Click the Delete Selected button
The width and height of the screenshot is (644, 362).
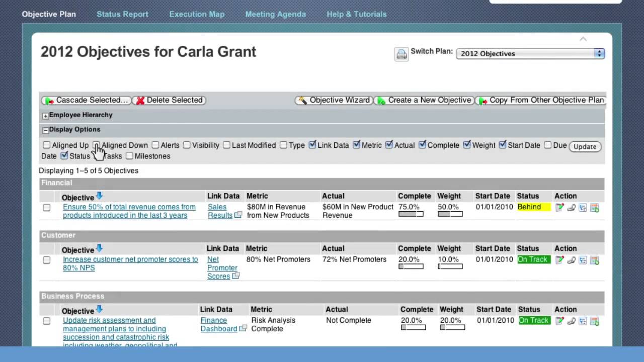pyautogui.click(x=169, y=100)
